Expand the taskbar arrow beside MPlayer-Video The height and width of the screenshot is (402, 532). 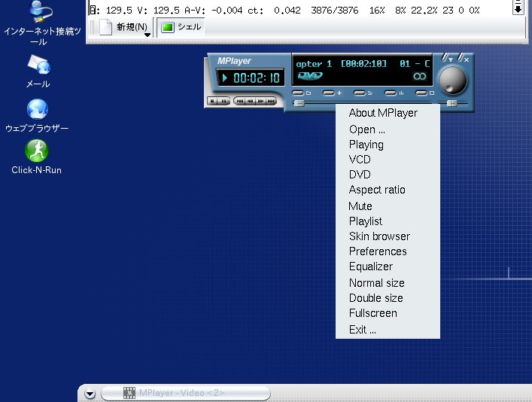[90, 393]
